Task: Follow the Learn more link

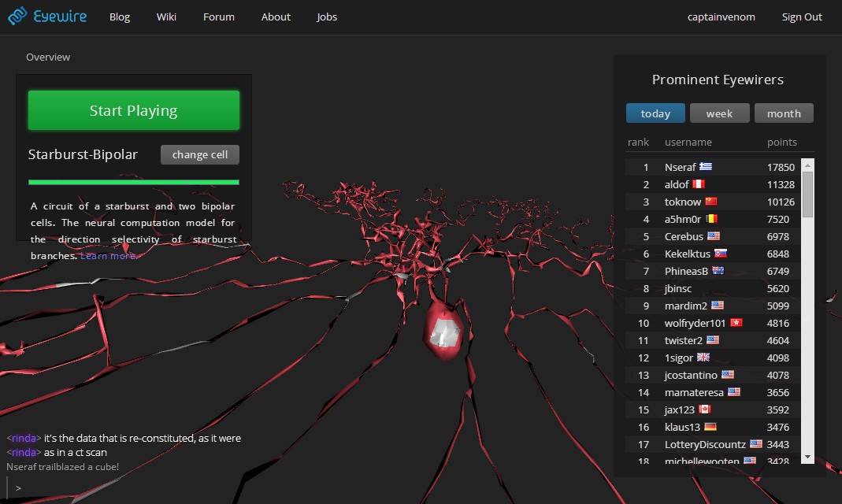Action: 108,256
